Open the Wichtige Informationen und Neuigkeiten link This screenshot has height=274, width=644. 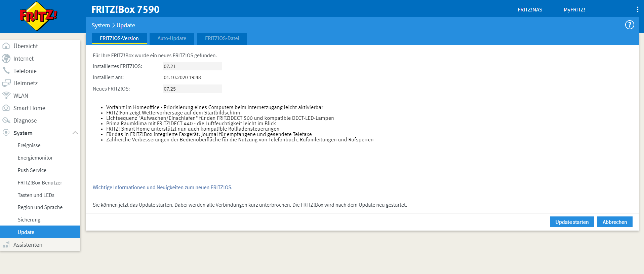(163, 187)
